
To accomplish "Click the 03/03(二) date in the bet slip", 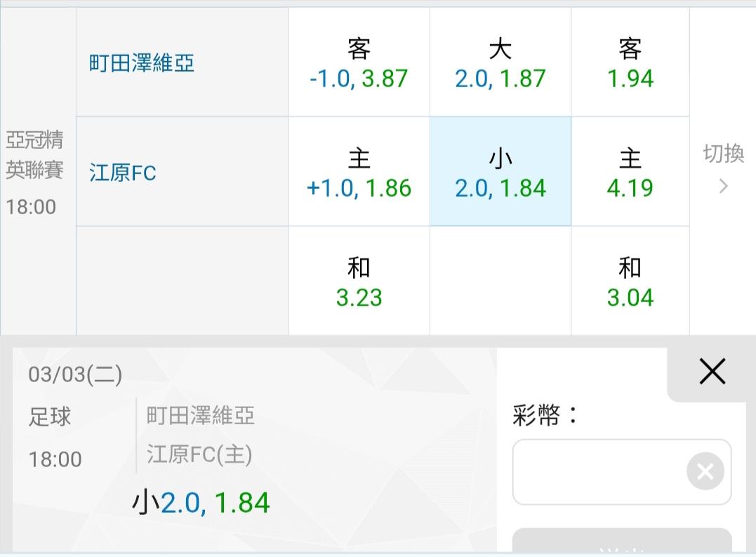I will pyautogui.click(x=75, y=374).
